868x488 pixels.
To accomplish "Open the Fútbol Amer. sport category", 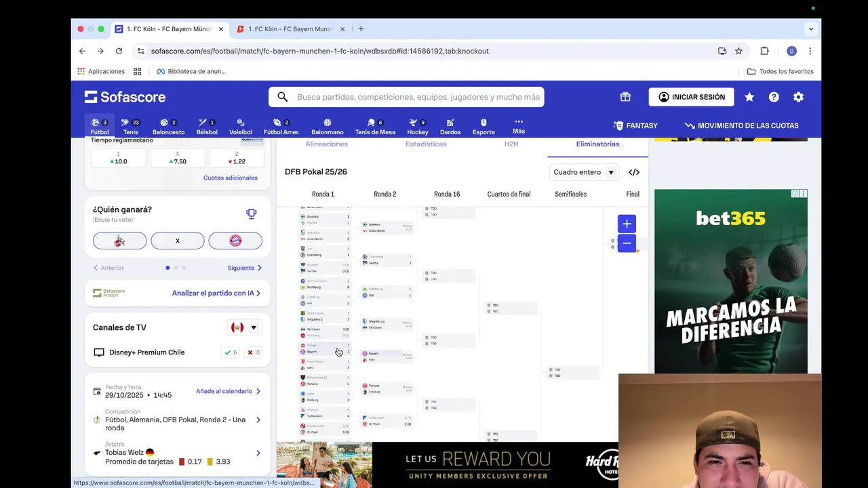I will [x=281, y=127].
